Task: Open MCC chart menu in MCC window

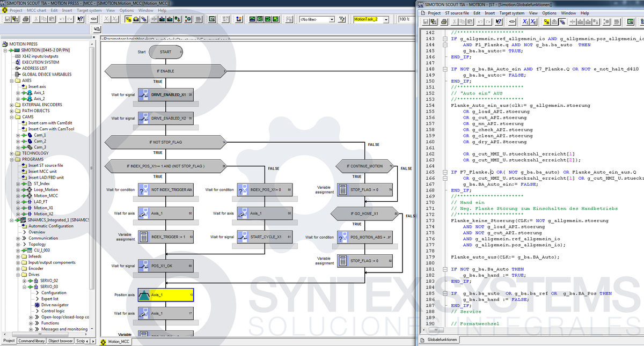Action: point(36,10)
